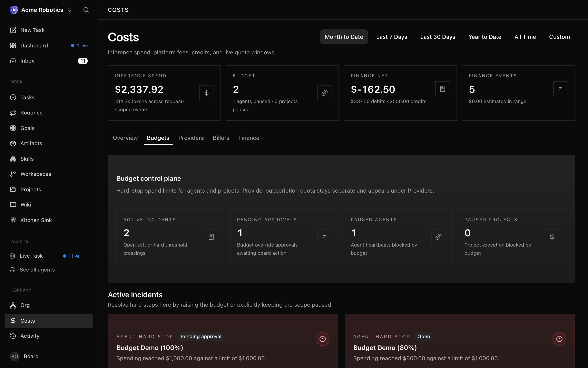
Task: Select the Year to Date range
Action: 485,37
